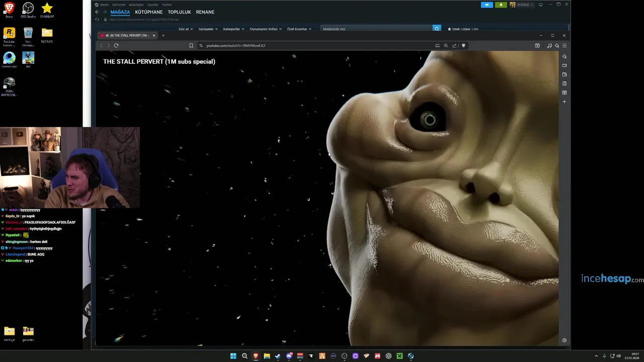
Task: Expand the Tavsiyeler dropdown in Steam store
Action: (208, 29)
